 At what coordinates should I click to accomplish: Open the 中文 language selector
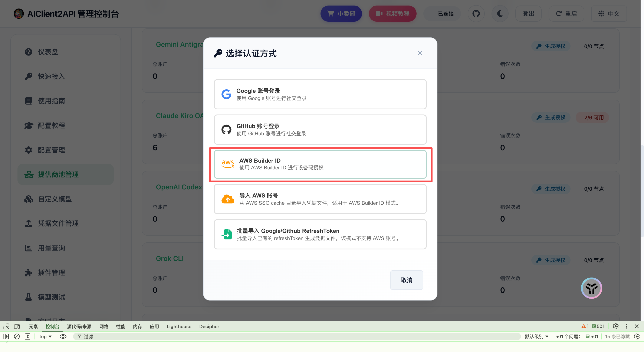point(609,13)
